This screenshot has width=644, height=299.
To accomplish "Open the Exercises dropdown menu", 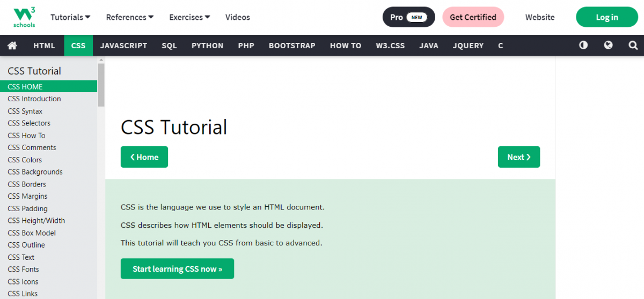I will [x=189, y=17].
